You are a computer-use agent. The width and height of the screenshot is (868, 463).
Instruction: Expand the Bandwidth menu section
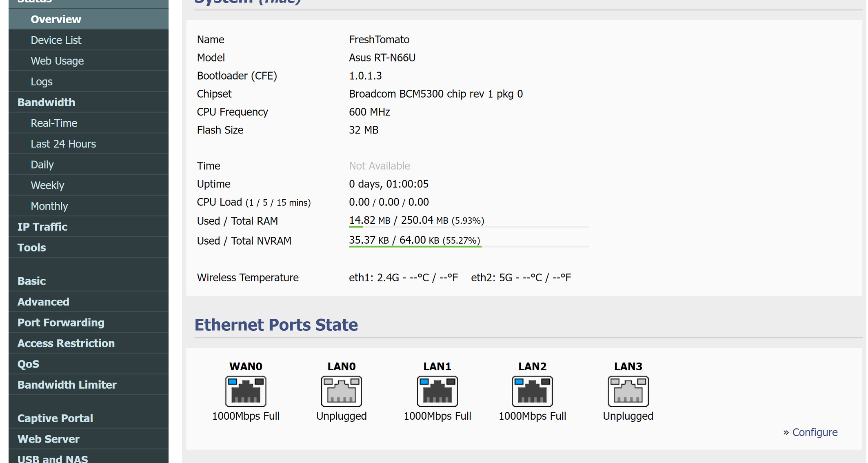(46, 102)
